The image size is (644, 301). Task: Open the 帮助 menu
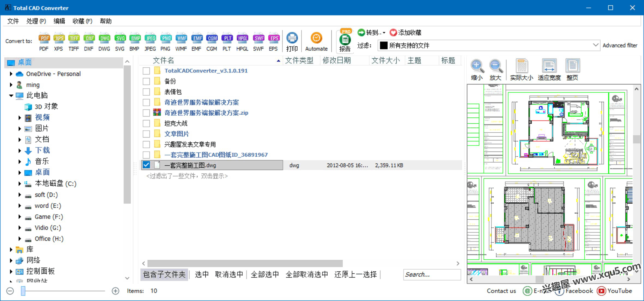point(106,21)
